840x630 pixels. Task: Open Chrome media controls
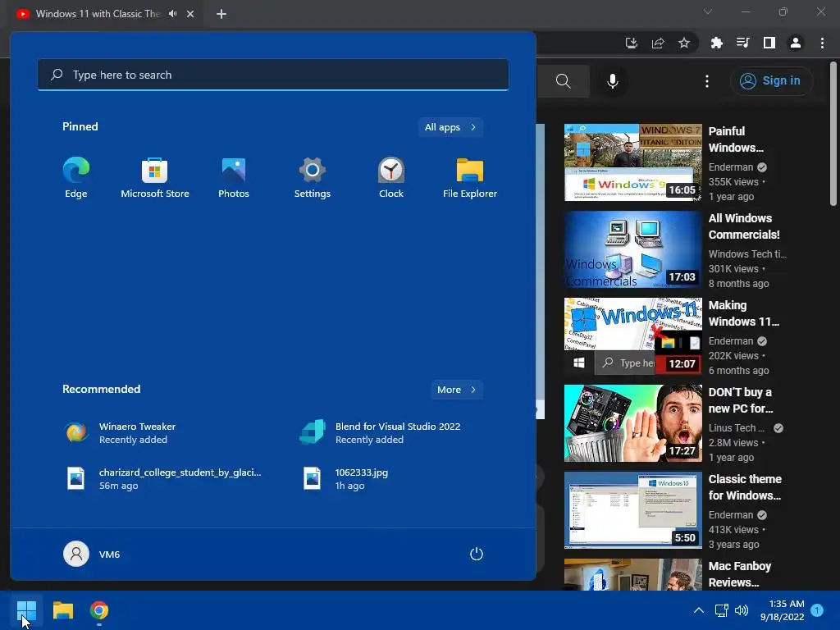(x=742, y=43)
